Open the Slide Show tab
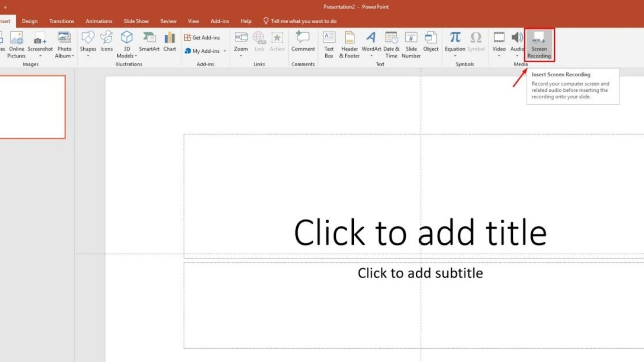 (136, 21)
